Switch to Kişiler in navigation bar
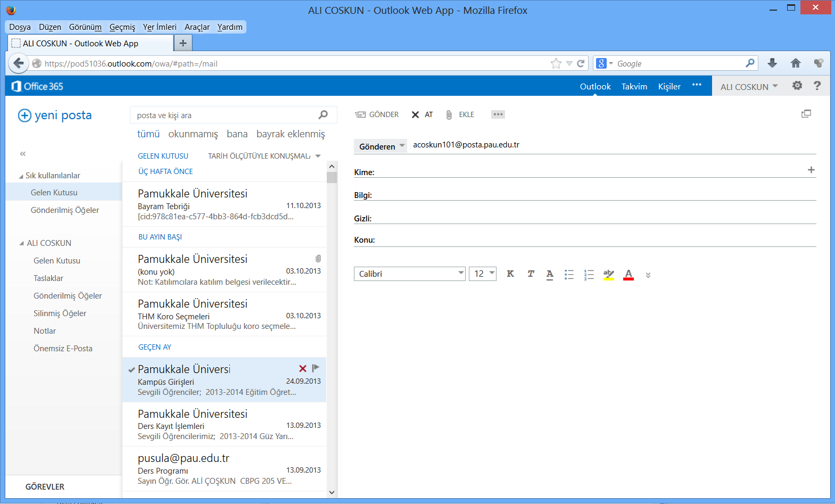This screenshot has width=835, height=504. (x=669, y=86)
